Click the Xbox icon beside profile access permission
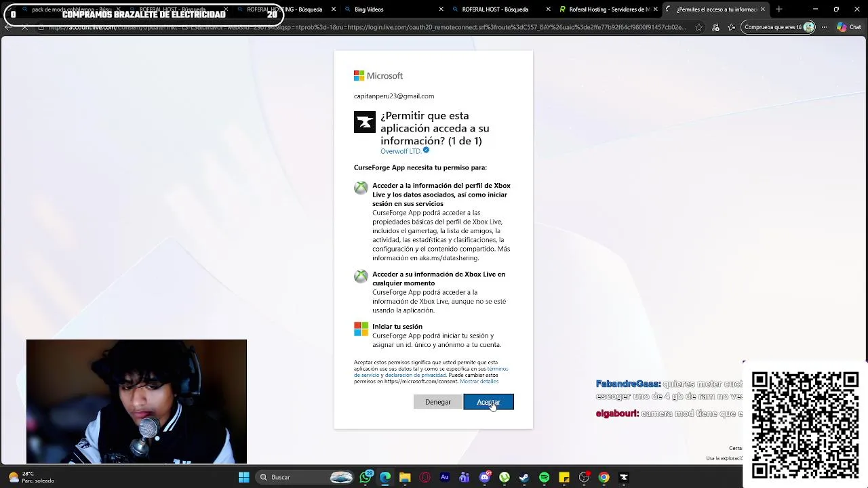868x488 pixels. [361, 188]
